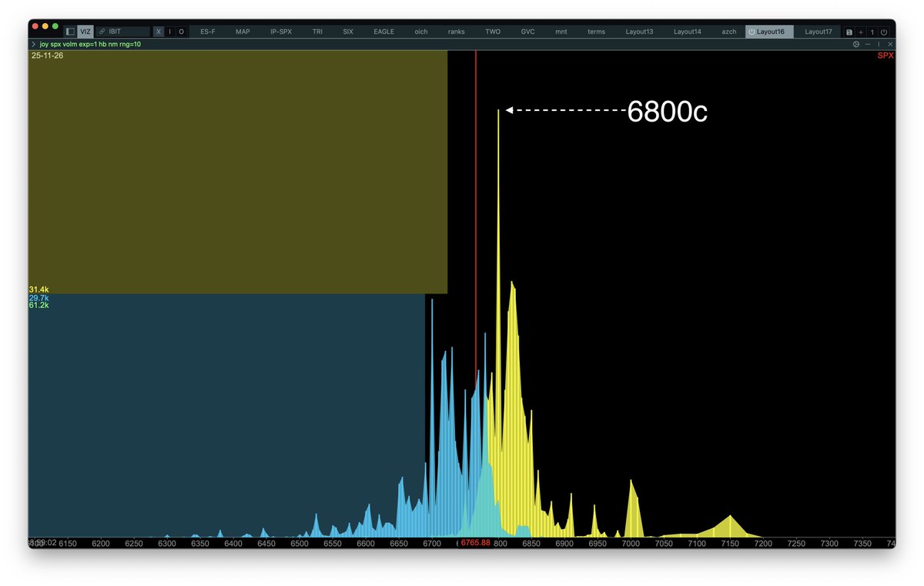Click the save layout disk icon

(849, 32)
